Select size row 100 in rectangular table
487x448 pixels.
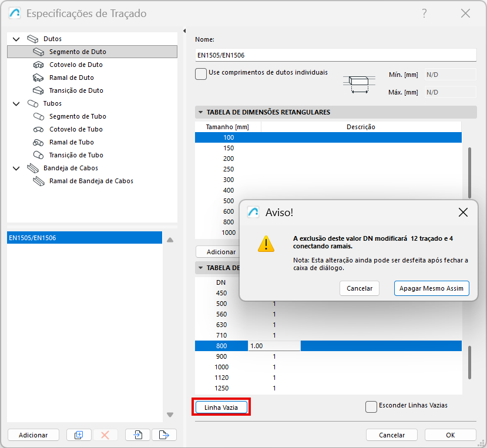click(x=328, y=137)
